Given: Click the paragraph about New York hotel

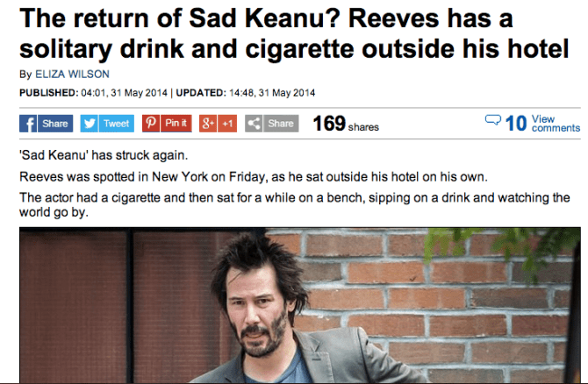Looking at the screenshot, I should [254, 176].
